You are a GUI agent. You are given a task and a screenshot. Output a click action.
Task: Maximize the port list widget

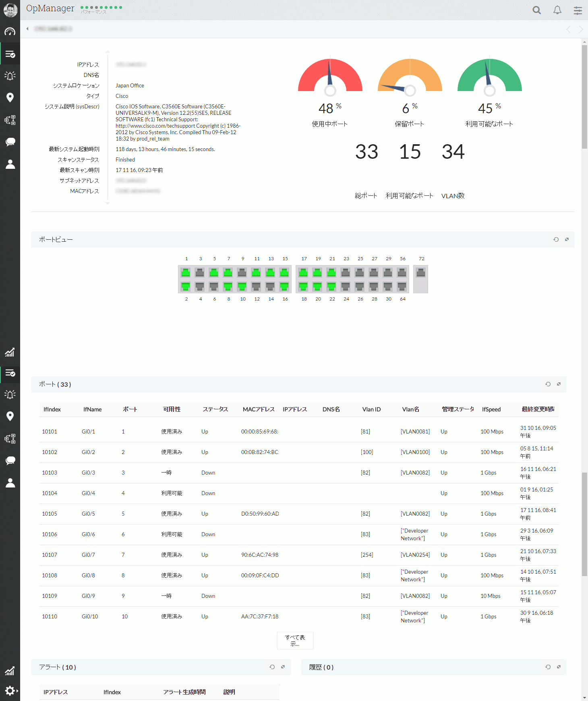tap(559, 384)
